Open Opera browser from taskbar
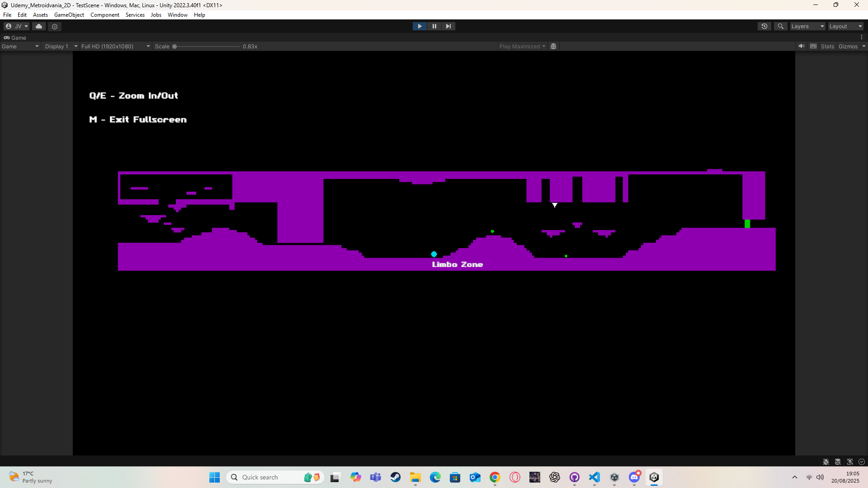This screenshot has height=488, width=868. coord(515,477)
